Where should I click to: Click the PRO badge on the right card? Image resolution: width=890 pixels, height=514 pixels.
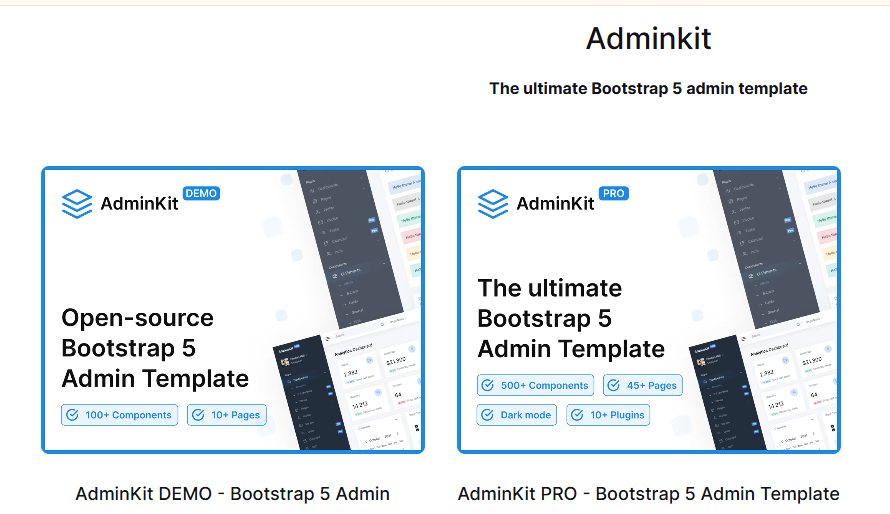[x=614, y=193]
